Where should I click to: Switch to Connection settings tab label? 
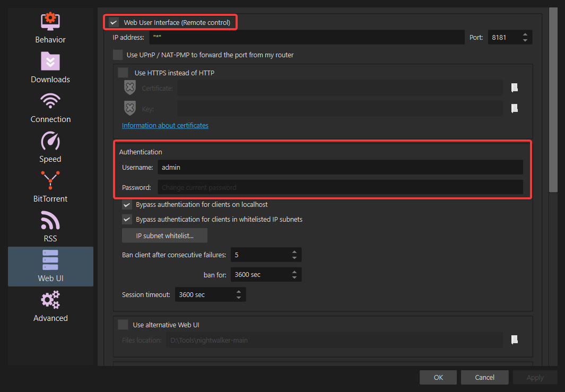(50, 119)
